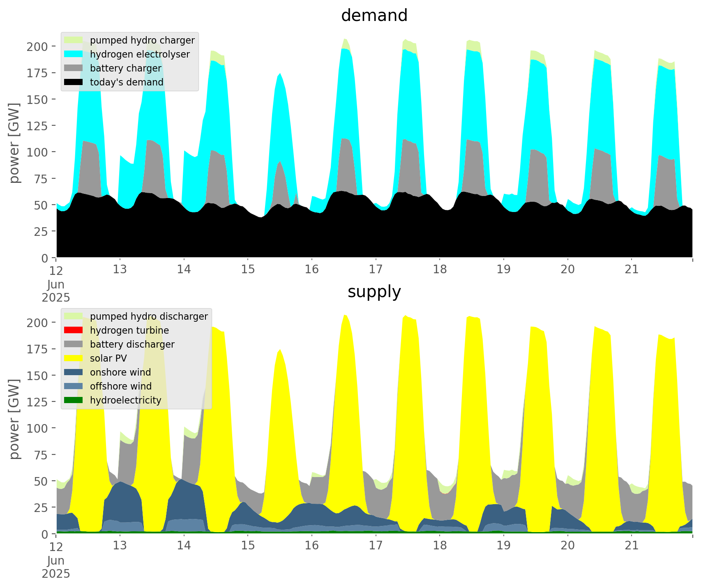
Task: Click the pumped hydro charger legend swatch
Action: point(74,40)
